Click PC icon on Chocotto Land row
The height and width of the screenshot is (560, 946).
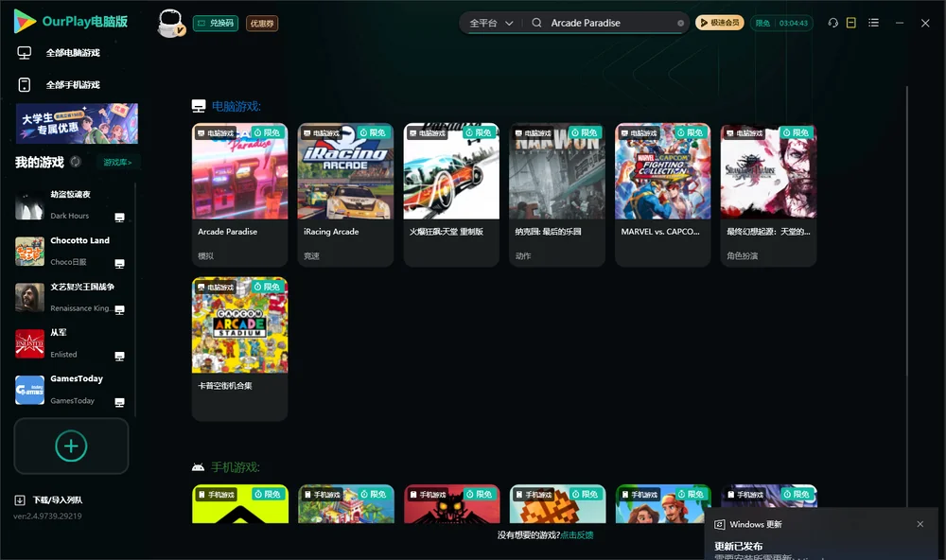(119, 264)
